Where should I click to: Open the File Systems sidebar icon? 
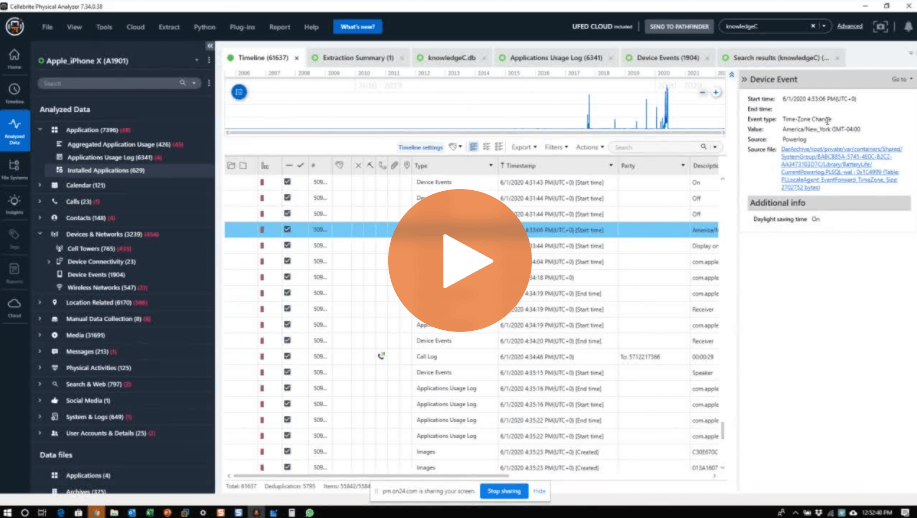pyautogui.click(x=14, y=168)
